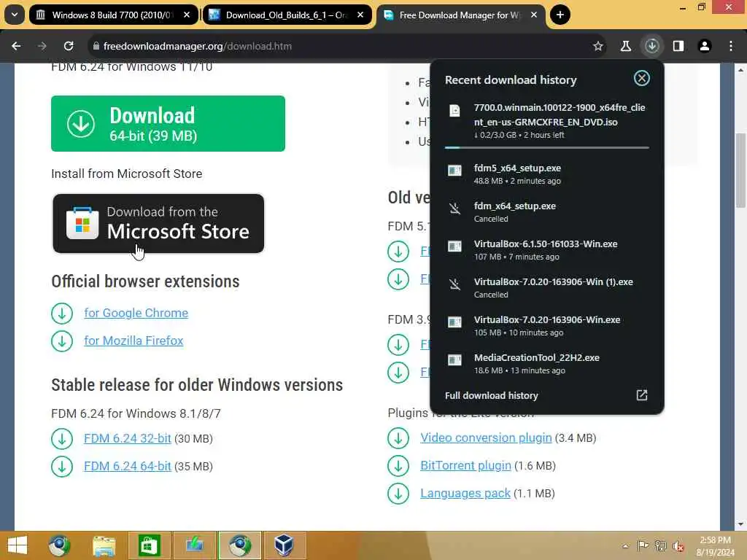Switch to Windows 8 Build 7700 tab
The width and height of the screenshot is (747, 560).
click(x=112, y=15)
